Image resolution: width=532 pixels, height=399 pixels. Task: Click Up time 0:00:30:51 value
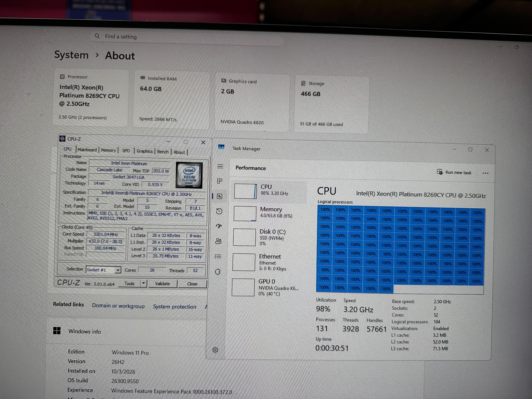(x=332, y=348)
